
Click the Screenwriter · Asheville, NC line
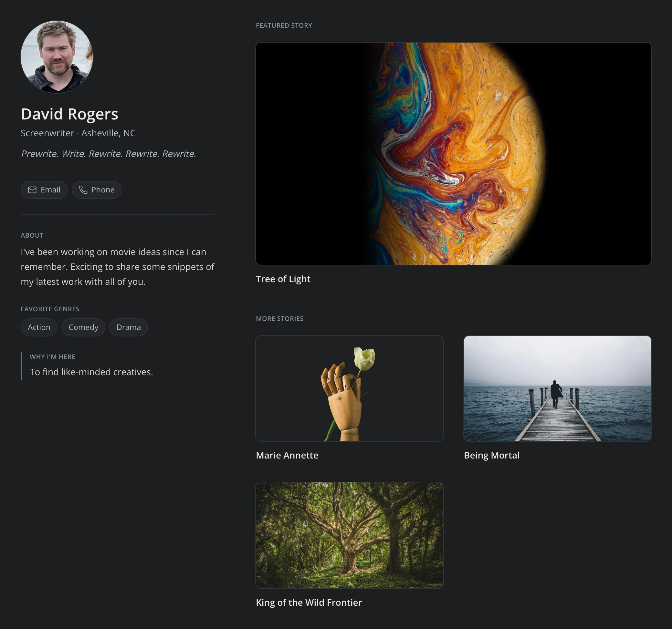78,133
